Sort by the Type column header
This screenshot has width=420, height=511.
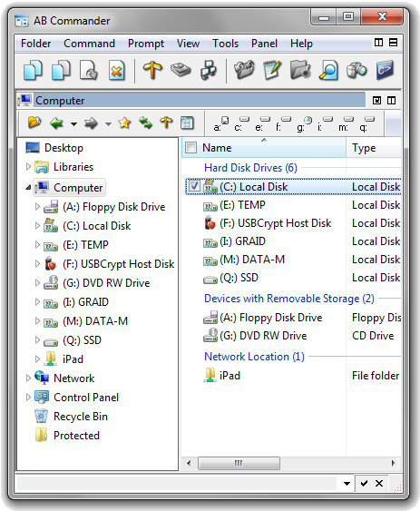pos(374,148)
